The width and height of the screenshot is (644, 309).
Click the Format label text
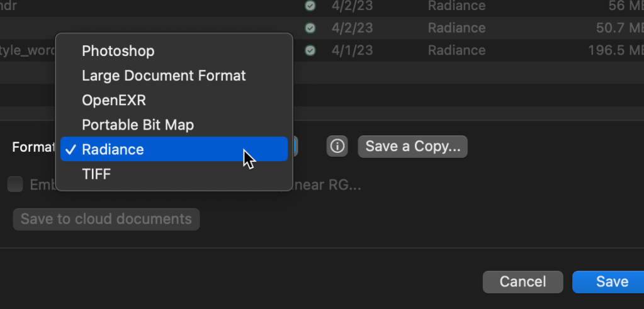(x=33, y=147)
